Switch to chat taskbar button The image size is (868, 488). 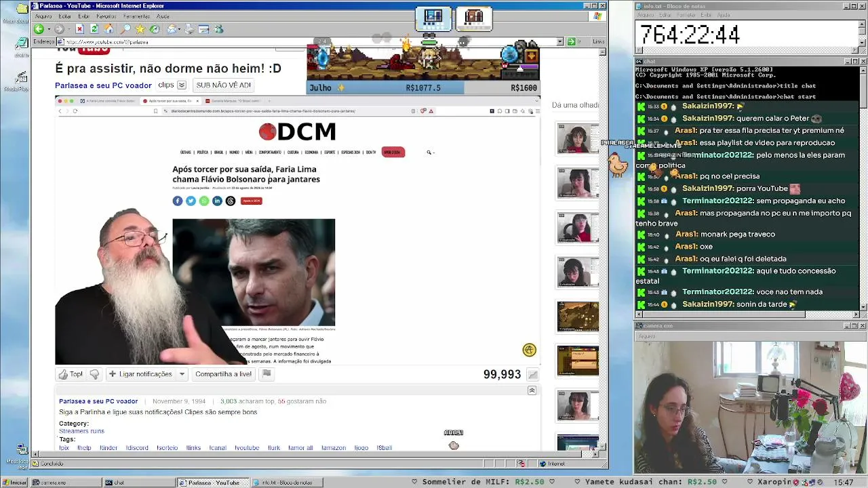pyautogui.click(x=138, y=483)
